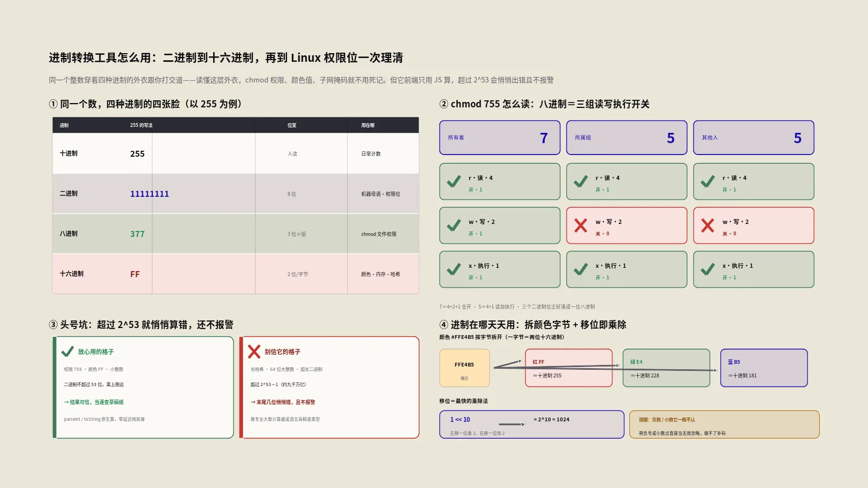This screenshot has height=488, width=868.
Task: Click the others column's read check mark
Action: tap(707, 182)
